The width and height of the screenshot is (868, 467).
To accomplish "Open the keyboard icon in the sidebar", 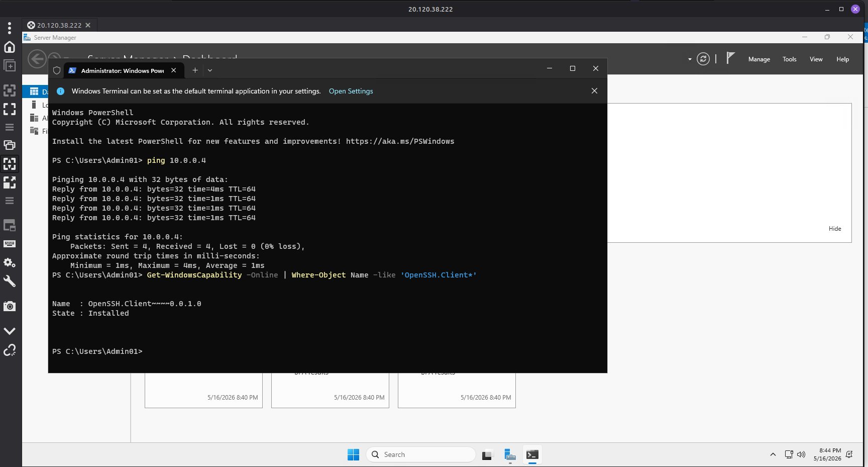I will (10, 244).
